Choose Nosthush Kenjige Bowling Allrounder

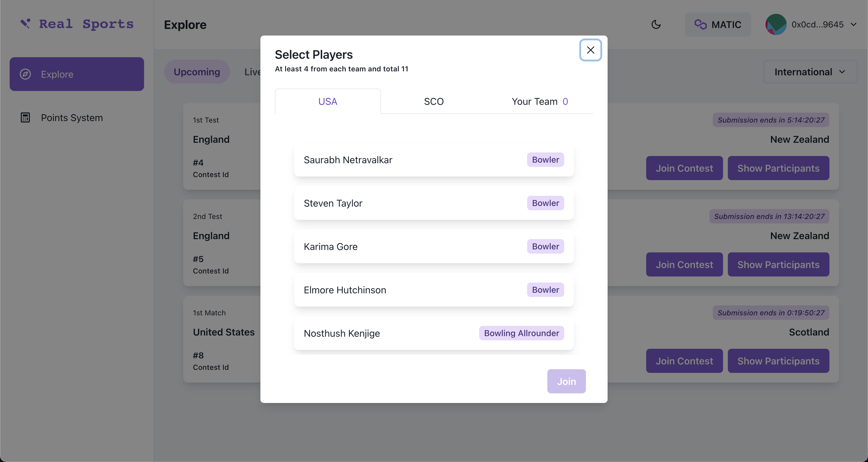(433, 333)
